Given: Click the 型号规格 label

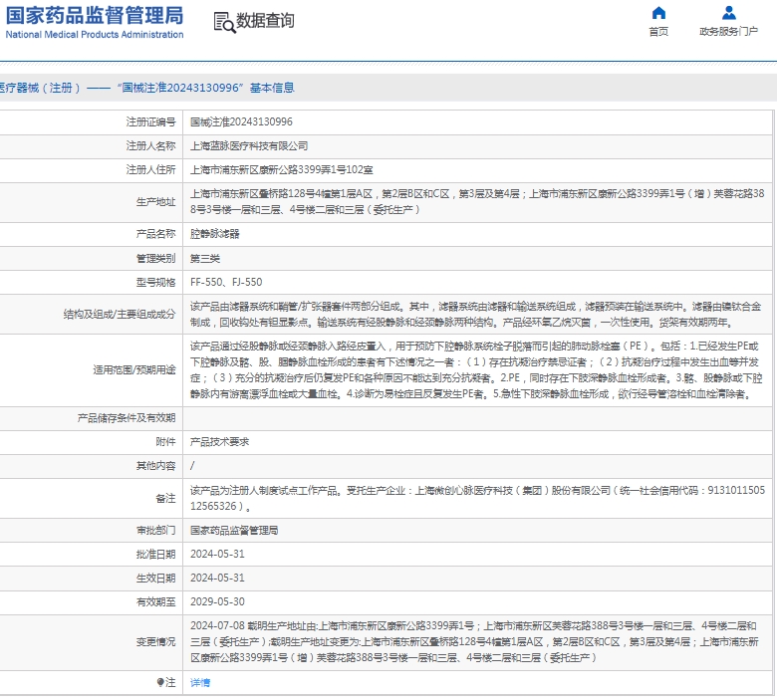Looking at the screenshot, I should point(155,282).
